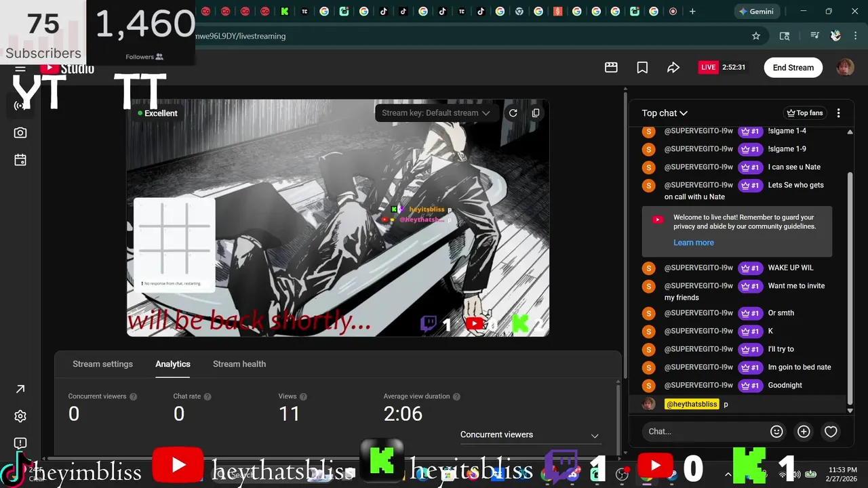Click help icon next to Average view duration
Image resolution: width=868 pixels, height=488 pixels.
click(x=456, y=396)
